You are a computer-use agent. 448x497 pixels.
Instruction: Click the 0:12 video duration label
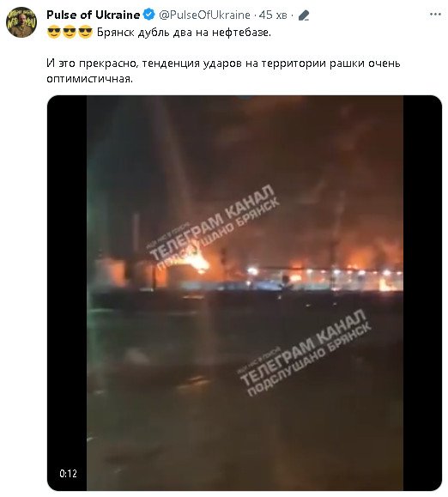(x=68, y=474)
